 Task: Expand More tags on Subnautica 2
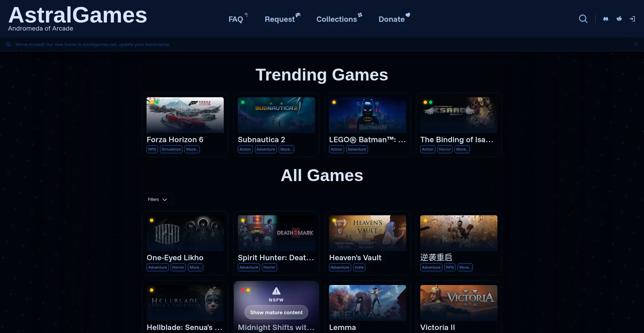click(x=286, y=149)
